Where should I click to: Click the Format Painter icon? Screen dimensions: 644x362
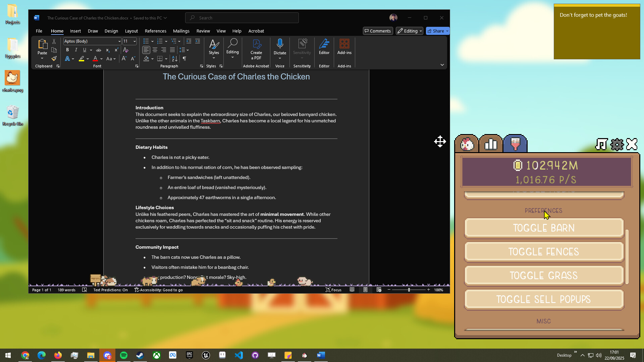54,58
